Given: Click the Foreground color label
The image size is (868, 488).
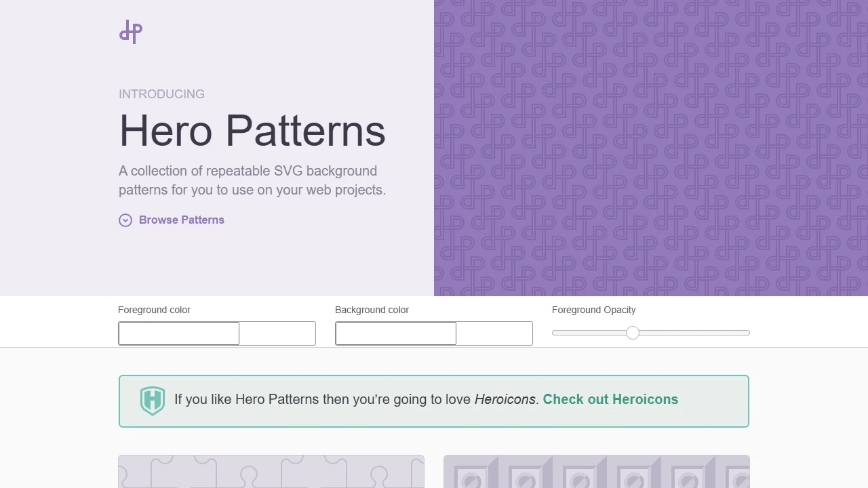Looking at the screenshot, I should tap(154, 310).
